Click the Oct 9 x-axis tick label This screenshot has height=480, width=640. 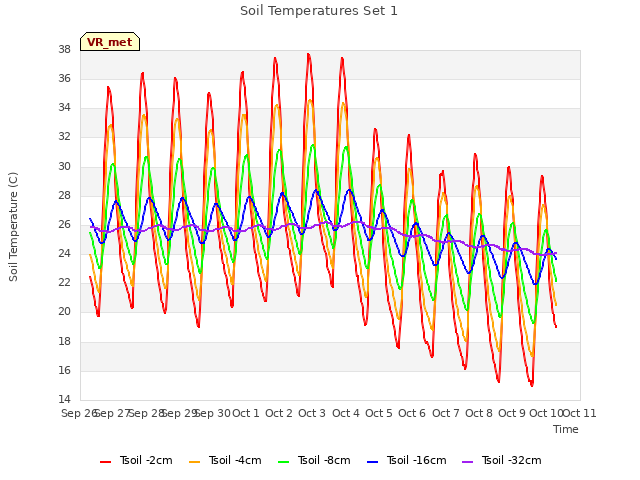(512, 413)
